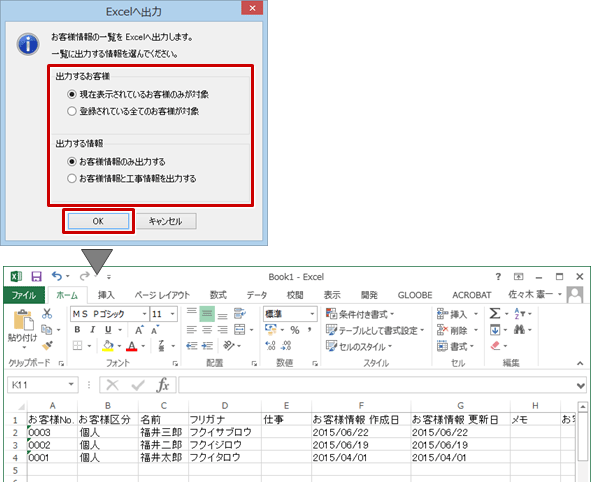Open Find binoculars icon in editing group
This screenshot has width=591, height=482.
coord(519,330)
